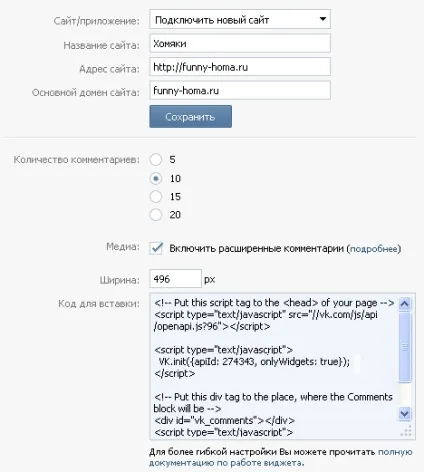Choose 20 comments radio option
This screenshot has height=472, width=424.
tap(156, 215)
